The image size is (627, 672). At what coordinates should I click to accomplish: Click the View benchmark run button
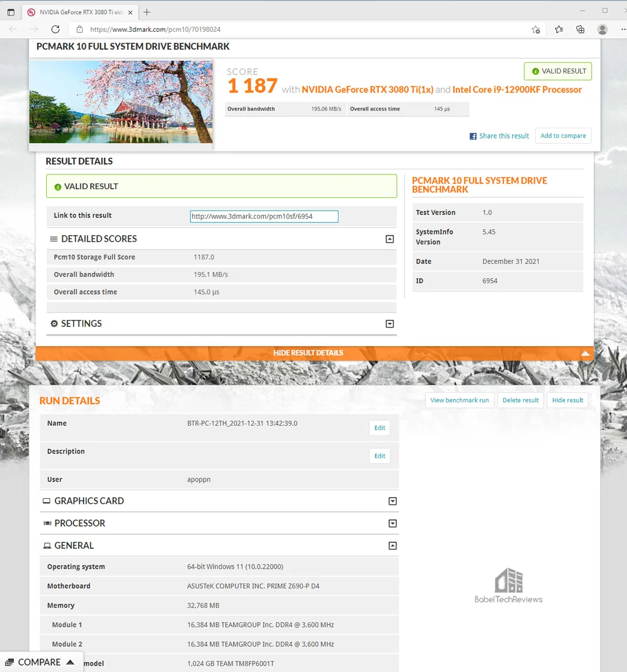point(459,400)
